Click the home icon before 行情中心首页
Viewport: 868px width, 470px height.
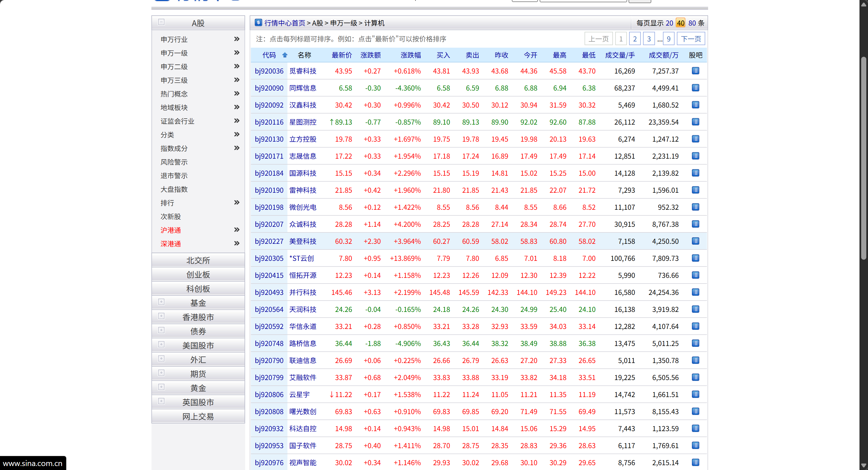(x=258, y=22)
